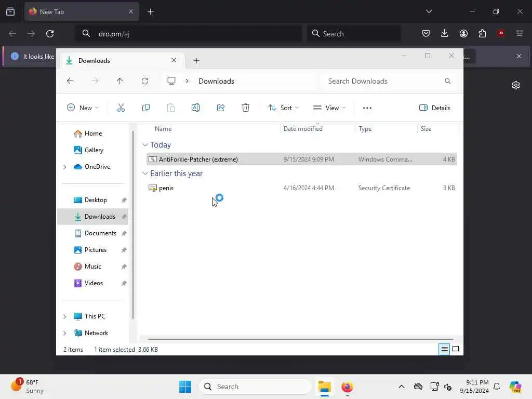Click the address bar chevron before Downloads
The width and height of the screenshot is (532, 399).
187,81
